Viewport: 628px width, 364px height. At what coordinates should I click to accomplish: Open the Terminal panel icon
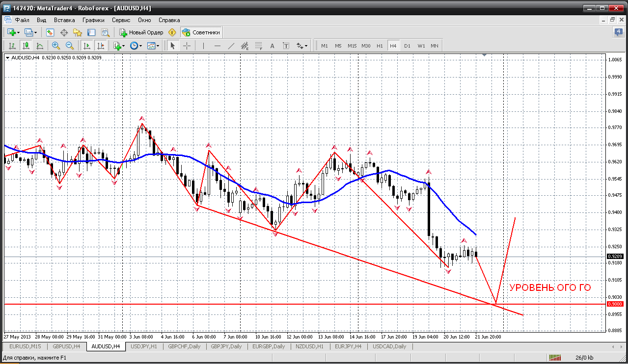[x=91, y=32]
